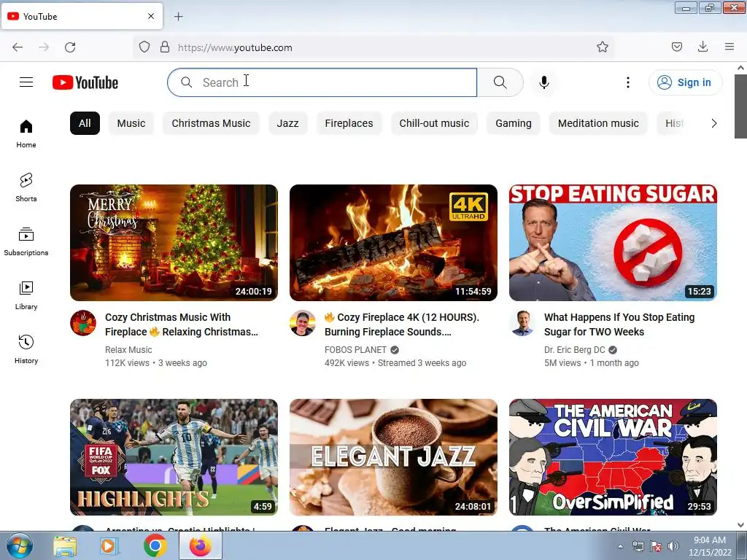
Task: Select the Music filter chip
Action: coord(131,123)
